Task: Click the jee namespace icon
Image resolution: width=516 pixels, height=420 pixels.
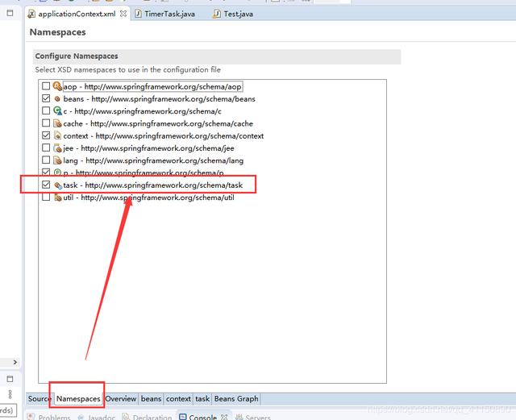Action: (57, 148)
